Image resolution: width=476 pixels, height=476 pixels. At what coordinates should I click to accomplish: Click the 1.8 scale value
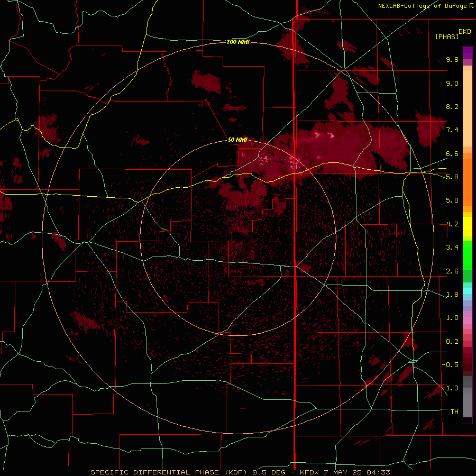(x=452, y=295)
